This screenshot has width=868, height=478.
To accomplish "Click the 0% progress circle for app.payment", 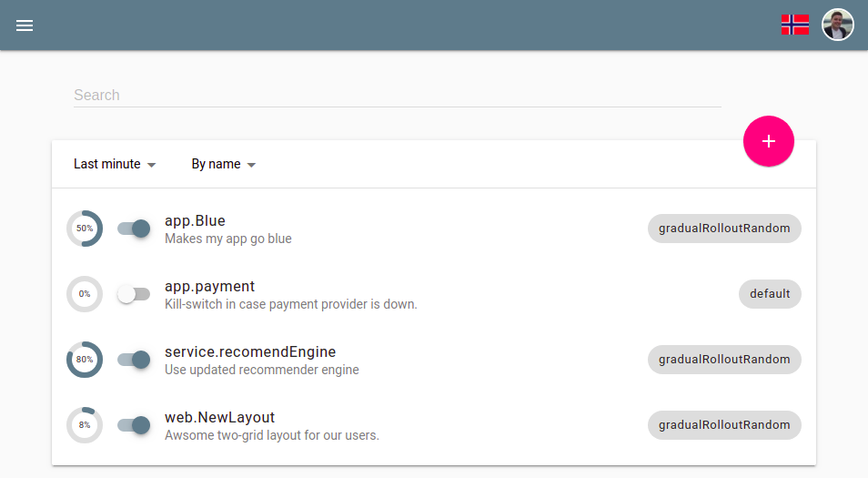I will [x=85, y=294].
